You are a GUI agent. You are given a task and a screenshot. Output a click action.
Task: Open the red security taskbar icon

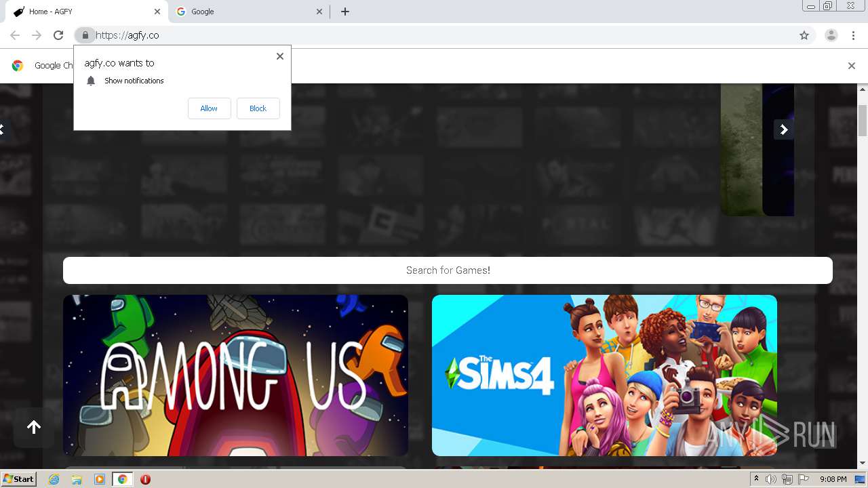pyautogui.click(x=145, y=479)
